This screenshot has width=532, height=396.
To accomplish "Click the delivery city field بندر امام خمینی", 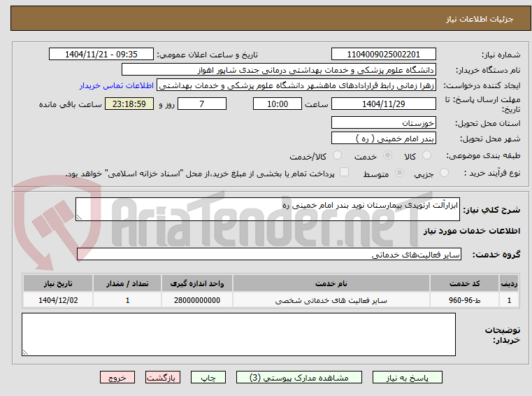I will [x=383, y=139].
